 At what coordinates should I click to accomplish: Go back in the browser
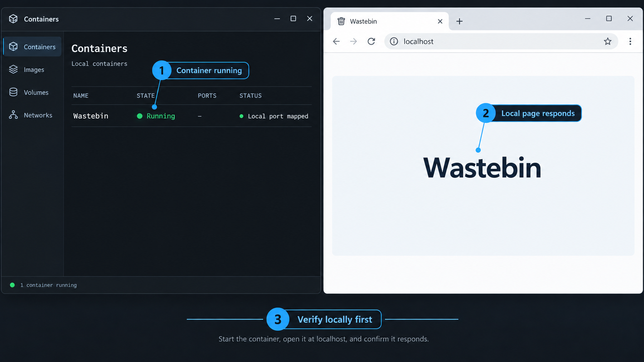pos(336,41)
